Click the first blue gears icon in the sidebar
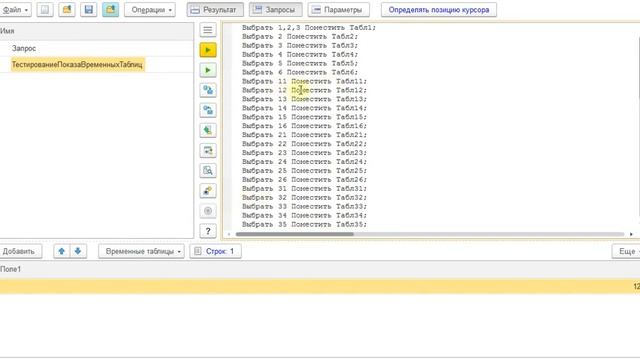Screen dimensions: 640x360 point(208,90)
